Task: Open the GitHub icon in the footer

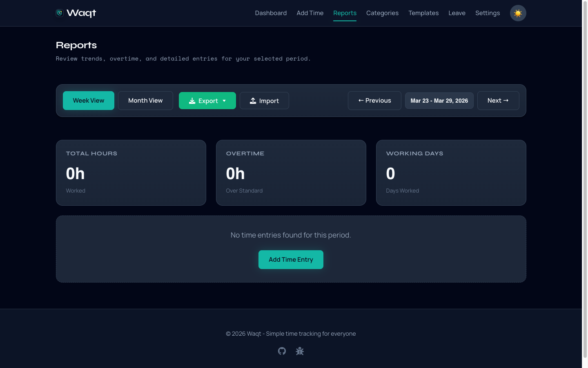Action: [282, 351]
